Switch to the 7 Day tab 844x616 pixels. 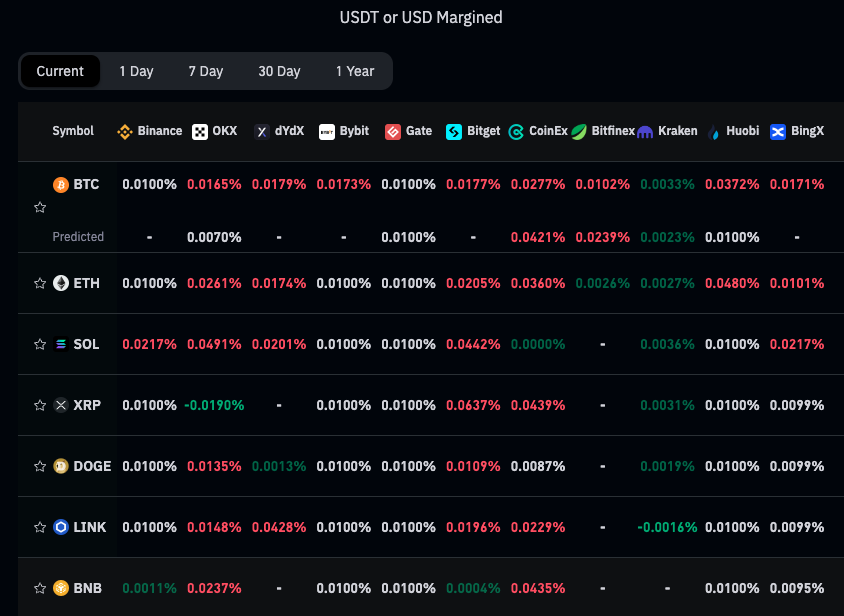click(x=205, y=71)
